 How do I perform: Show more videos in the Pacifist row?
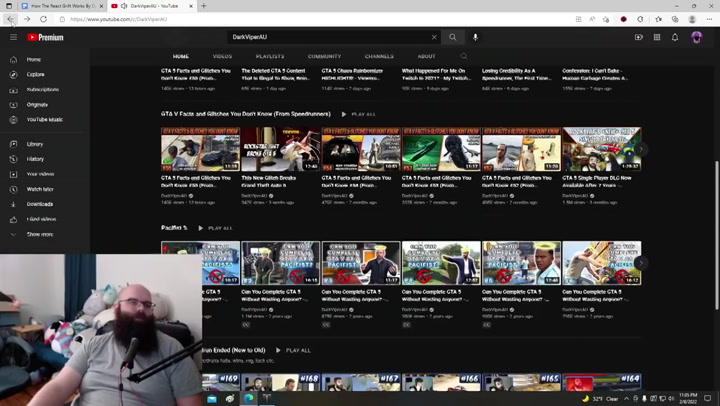[641, 263]
